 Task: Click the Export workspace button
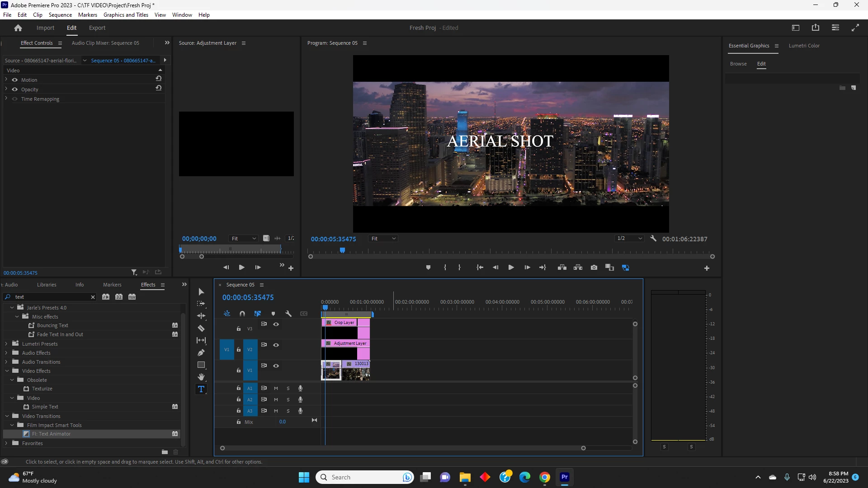point(97,28)
